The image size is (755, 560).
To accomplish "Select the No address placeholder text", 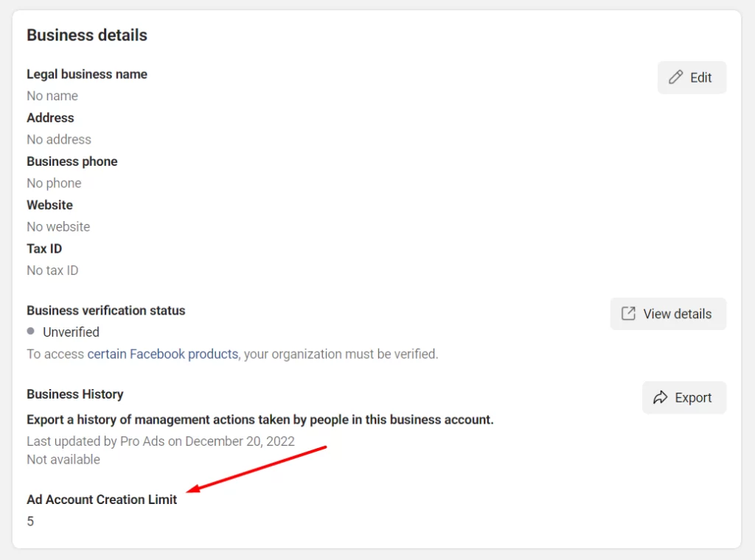I will point(58,139).
